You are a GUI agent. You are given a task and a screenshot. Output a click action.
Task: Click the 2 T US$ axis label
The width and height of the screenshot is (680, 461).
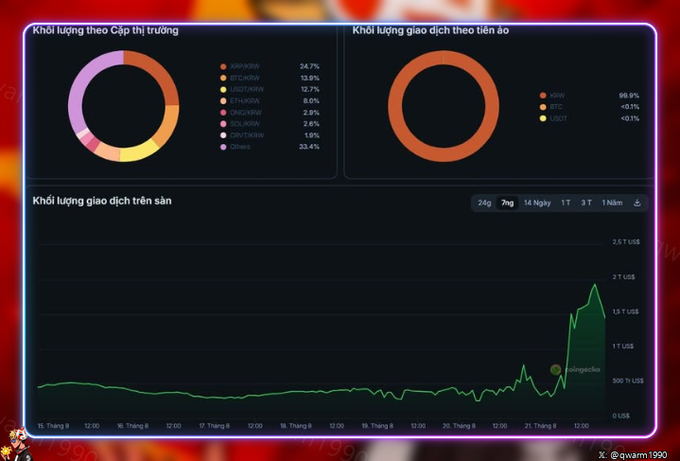[624, 277]
